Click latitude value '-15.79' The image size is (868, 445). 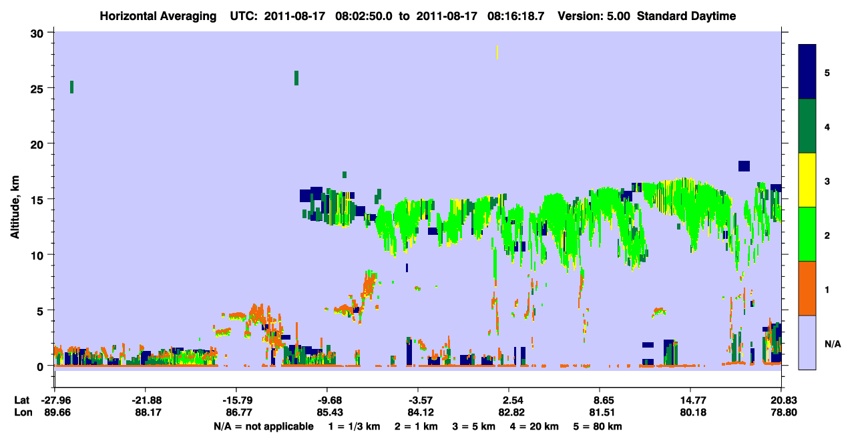coord(236,400)
